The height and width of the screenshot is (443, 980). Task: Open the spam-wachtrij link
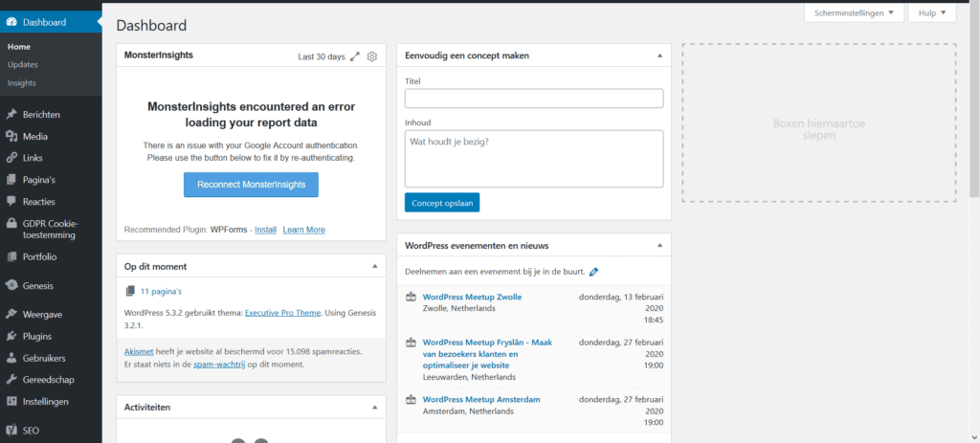point(219,364)
